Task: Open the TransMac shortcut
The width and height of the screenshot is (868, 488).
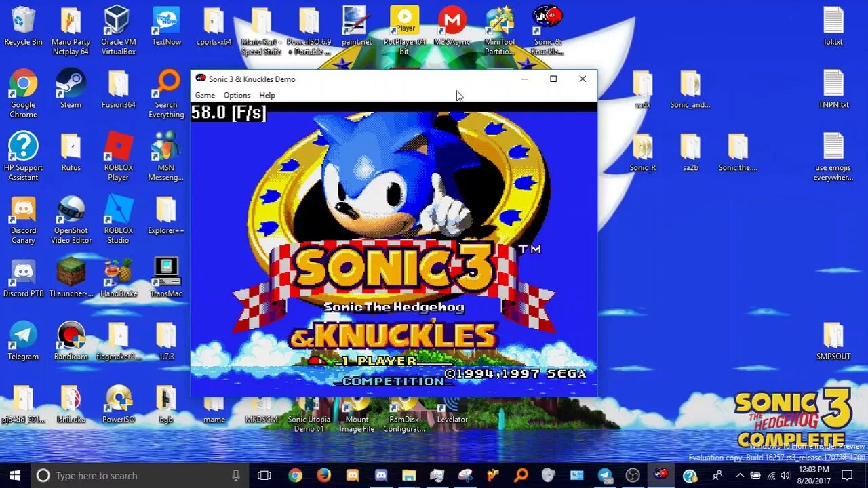Action: tap(166, 279)
